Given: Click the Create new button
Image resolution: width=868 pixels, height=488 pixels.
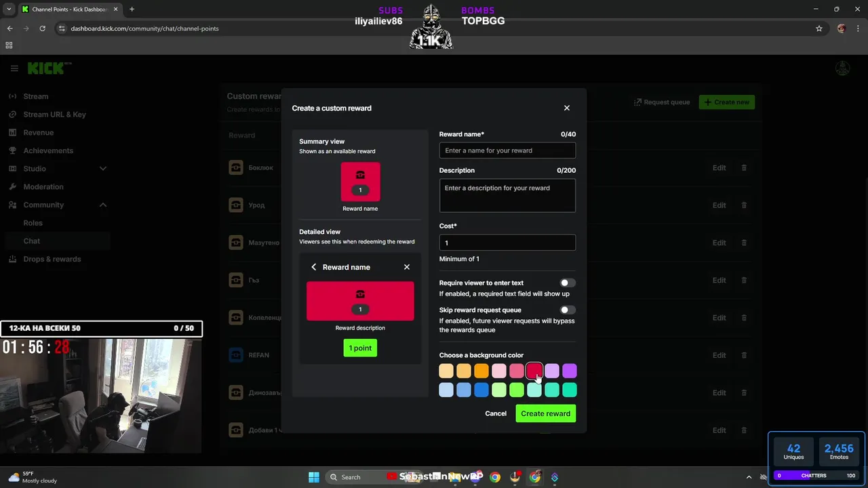Looking at the screenshot, I should 726,102.
